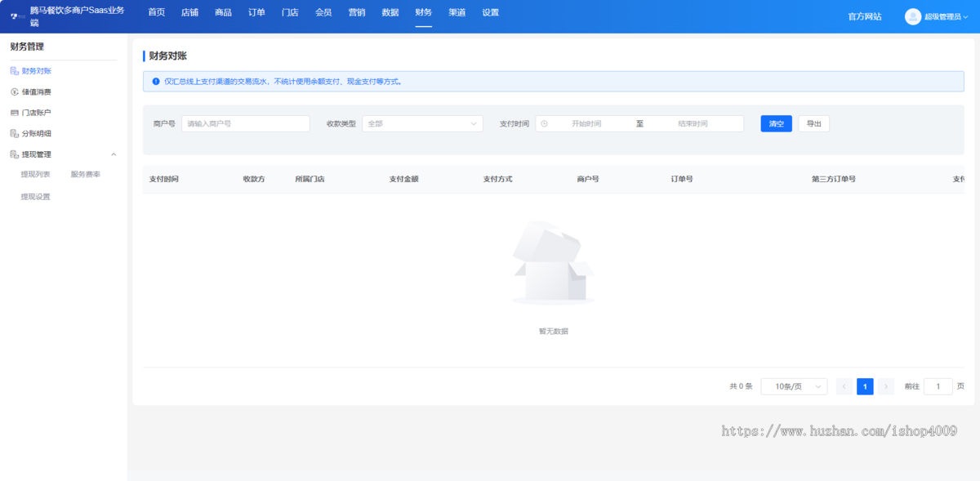Viewport: 980px width, 481px height.
Task: Click the 共 0 条 total count text
Action: click(741, 386)
